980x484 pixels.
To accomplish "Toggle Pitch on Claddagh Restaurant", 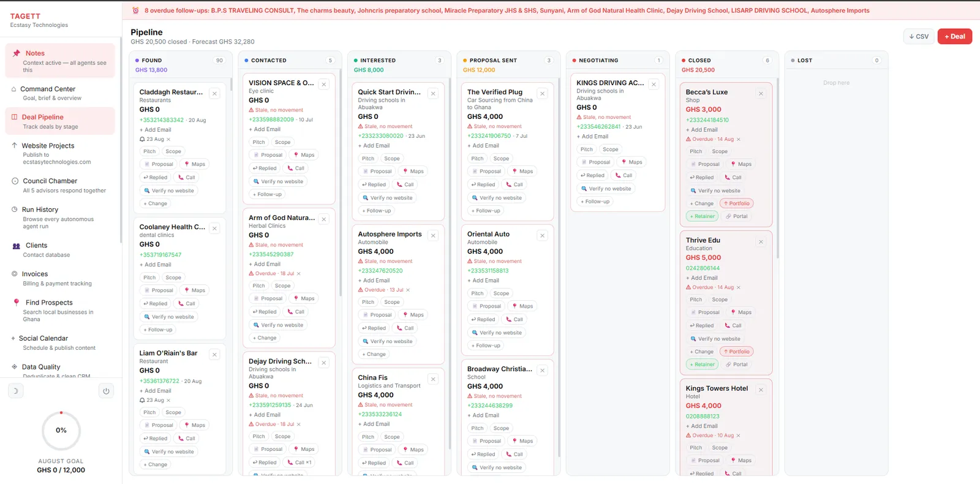I will click(x=149, y=151).
